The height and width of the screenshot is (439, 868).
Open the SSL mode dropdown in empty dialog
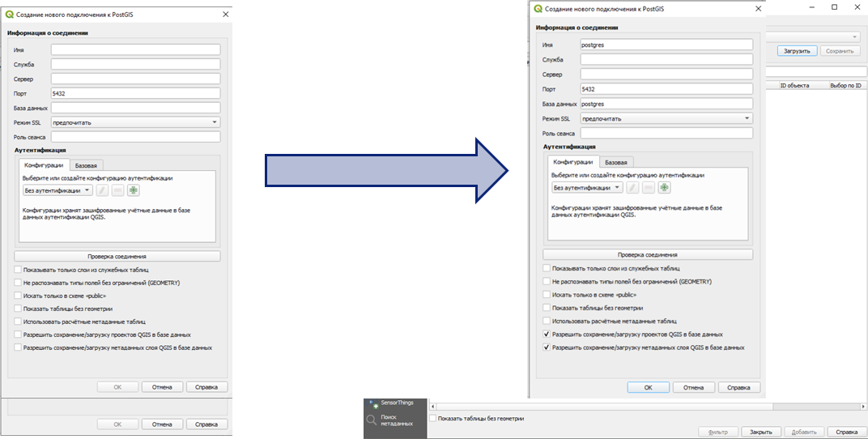pyautogui.click(x=136, y=122)
